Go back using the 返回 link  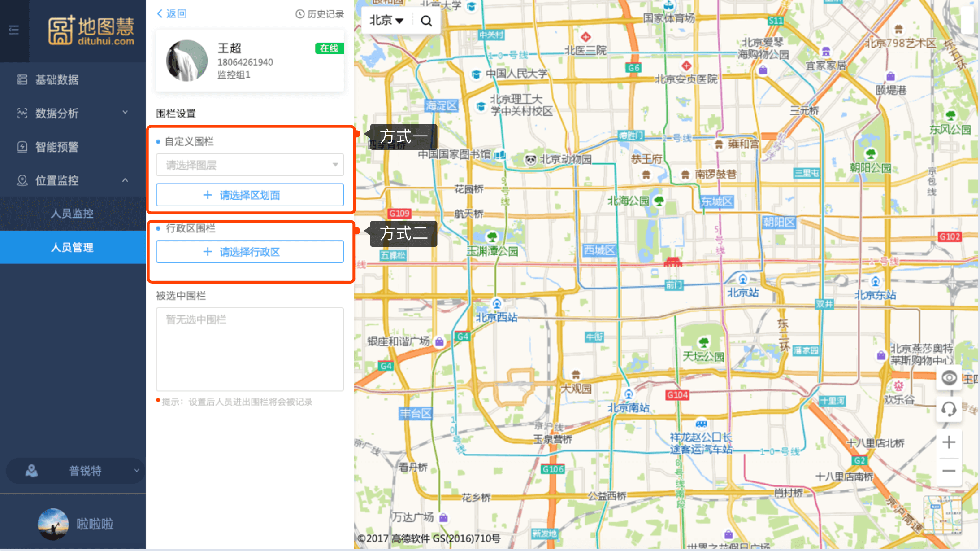(172, 14)
